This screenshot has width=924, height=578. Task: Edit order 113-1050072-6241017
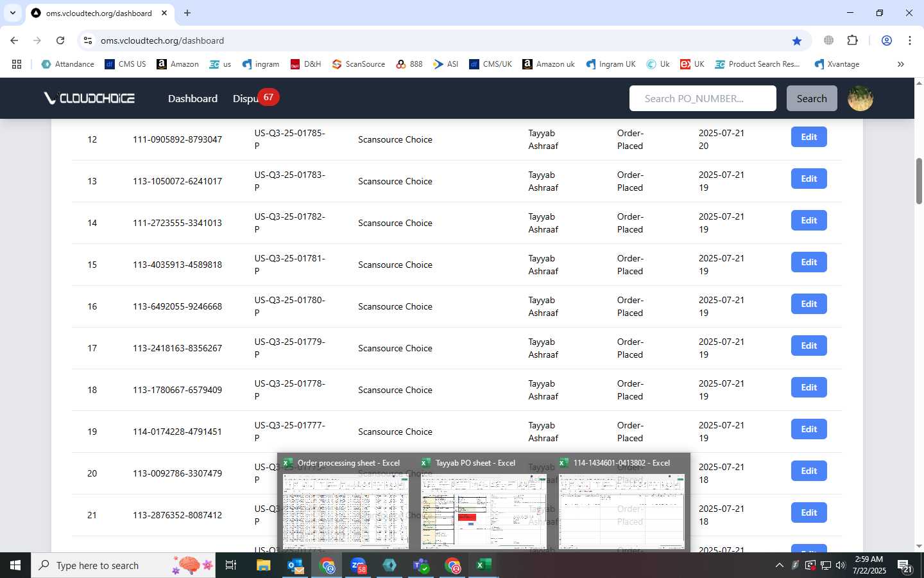pos(809,179)
